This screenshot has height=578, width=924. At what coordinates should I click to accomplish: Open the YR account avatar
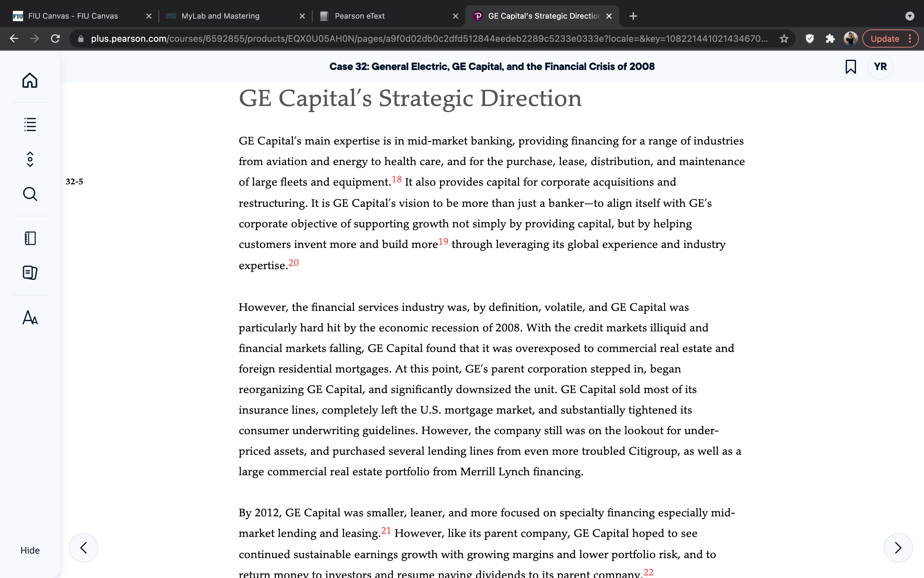(x=880, y=66)
